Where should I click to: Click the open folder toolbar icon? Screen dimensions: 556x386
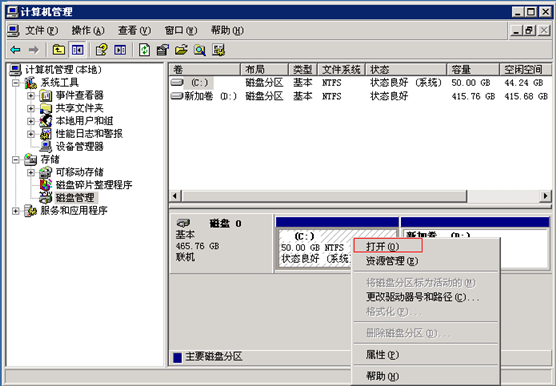tap(181, 50)
